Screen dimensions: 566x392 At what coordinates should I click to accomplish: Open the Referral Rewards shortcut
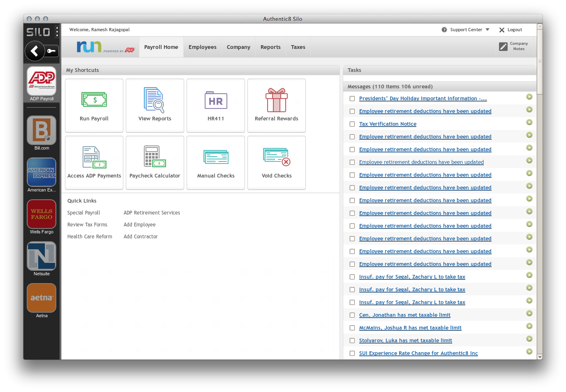click(277, 106)
